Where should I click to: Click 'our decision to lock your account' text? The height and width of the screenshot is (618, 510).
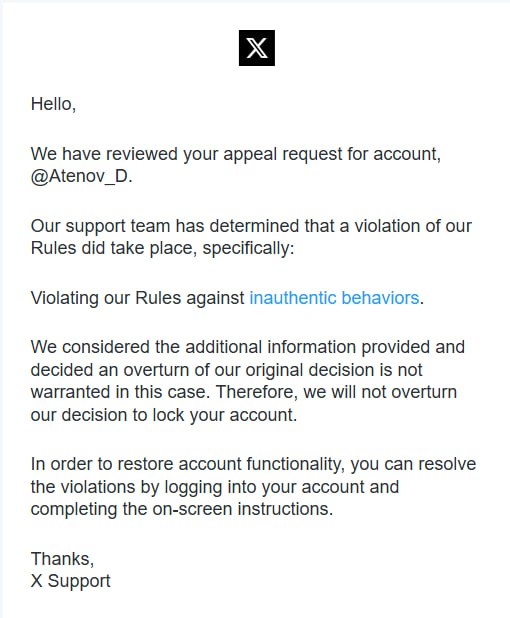click(x=164, y=415)
